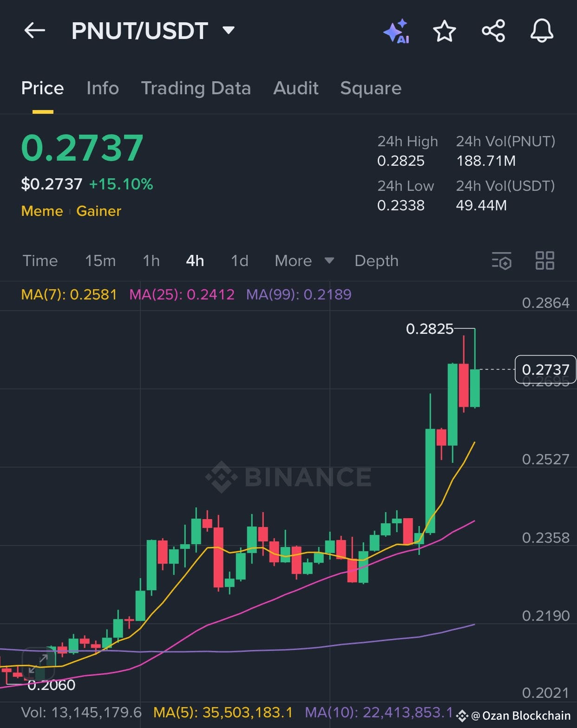
Task: Switch to the Price tab
Action: (x=42, y=88)
